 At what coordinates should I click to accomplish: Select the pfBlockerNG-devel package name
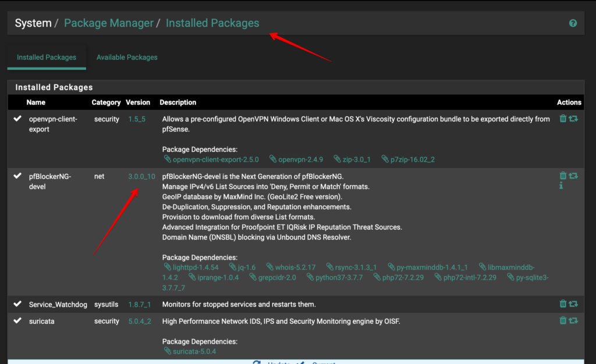pos(50,181)
